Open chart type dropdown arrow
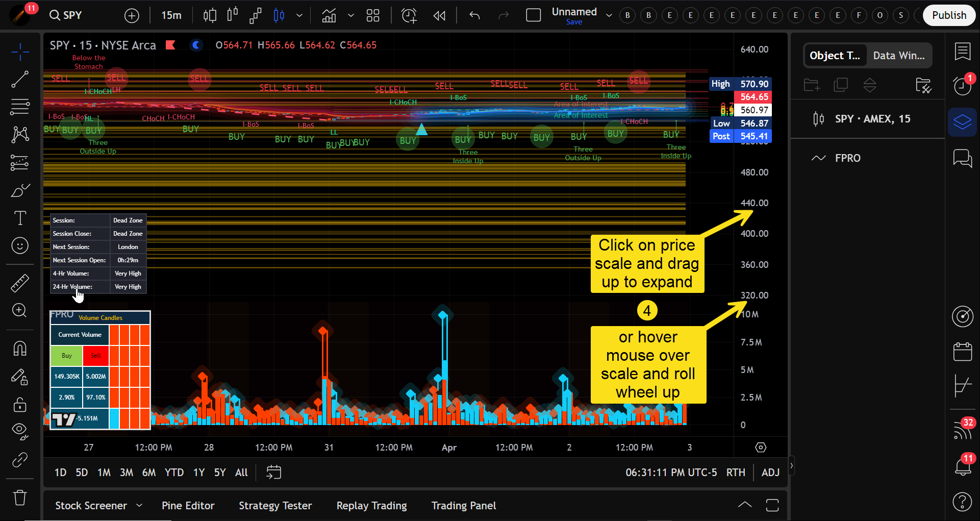 (299, 15)
